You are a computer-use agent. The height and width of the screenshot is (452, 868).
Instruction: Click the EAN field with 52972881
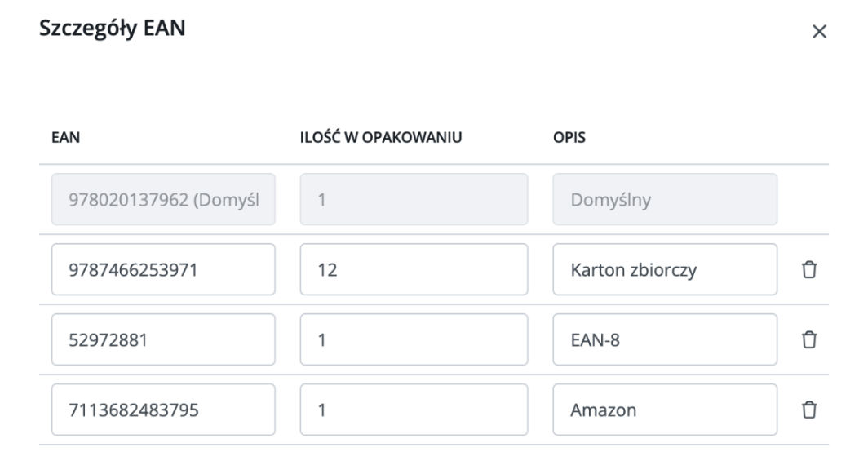click(x=163, y=339)
